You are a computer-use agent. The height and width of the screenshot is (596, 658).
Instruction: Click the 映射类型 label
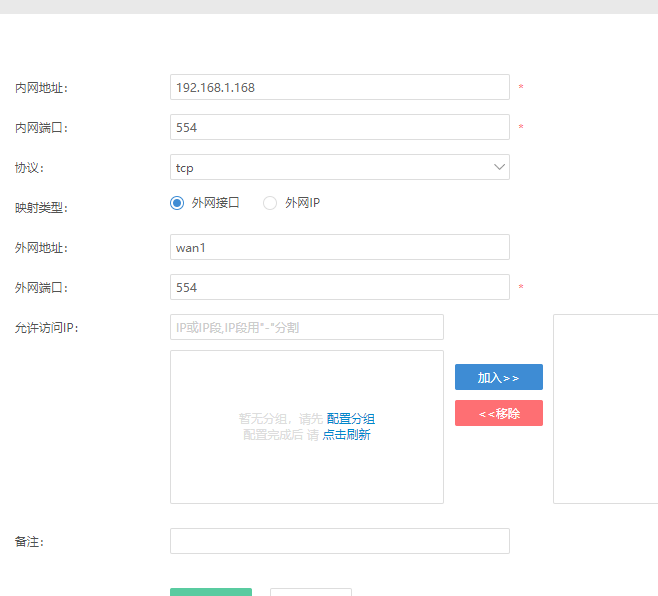(x=41, y=207)
